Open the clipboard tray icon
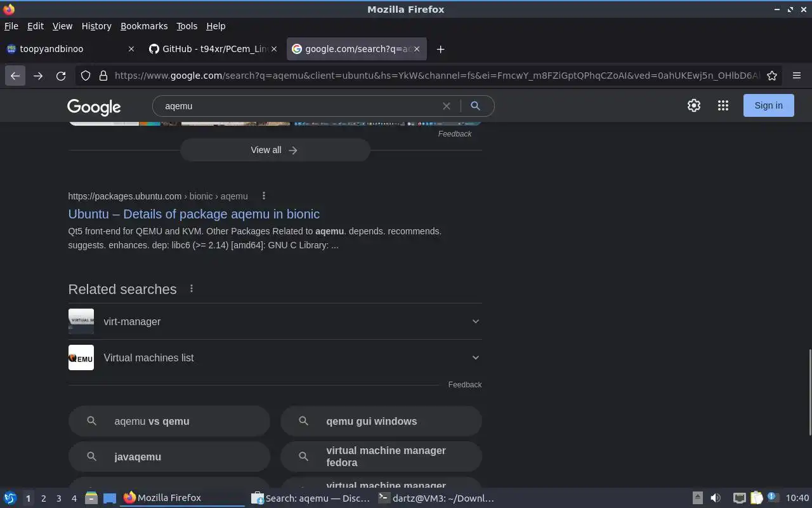 pos(756,498)
